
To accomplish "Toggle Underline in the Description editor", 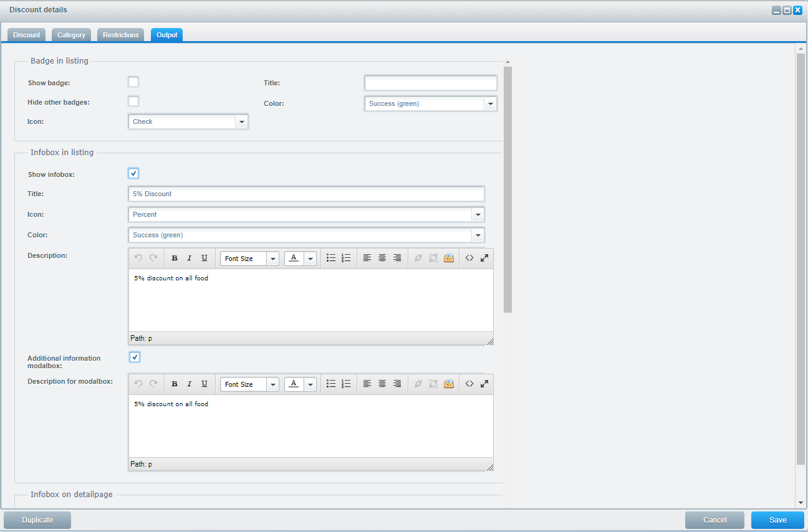I will click(204, 259).
